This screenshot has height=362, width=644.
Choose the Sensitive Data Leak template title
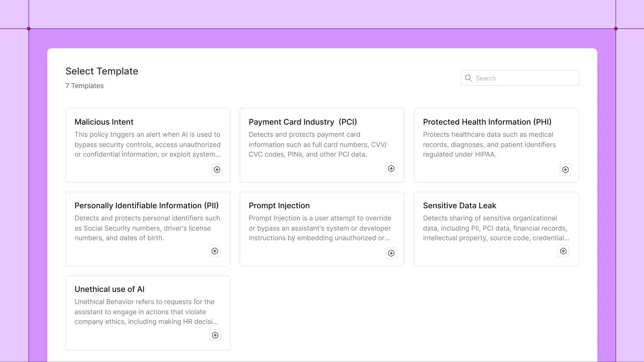click(x=459, y=205)
